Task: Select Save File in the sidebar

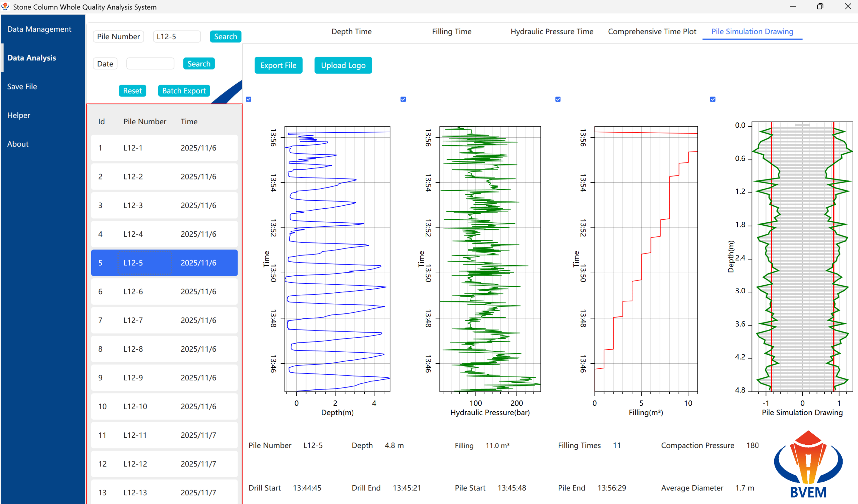Action: [x=22, y=86]
